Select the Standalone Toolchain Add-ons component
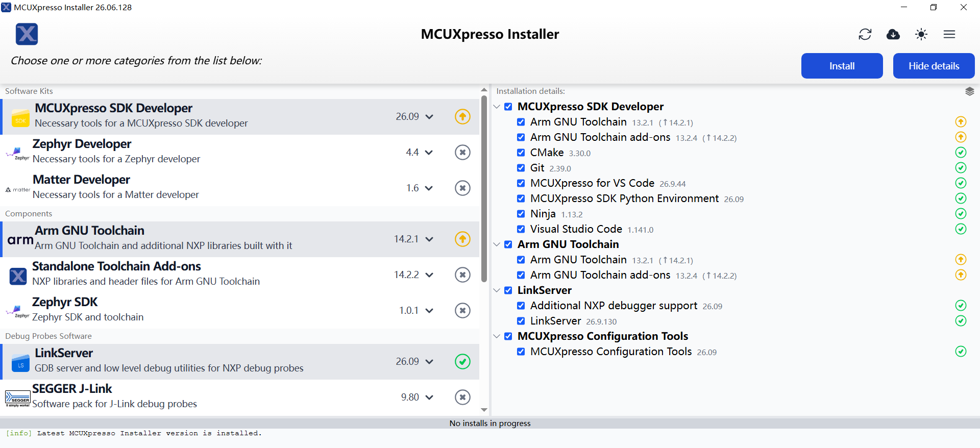The height and width of the screenshot is (448, 980). click(240, 275)
